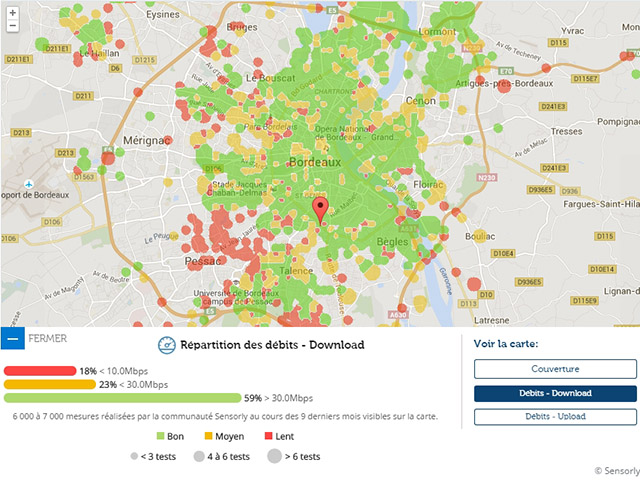Click the green Bon legend swatch
The height and width of the screenshot is (492, 640).
click(x=159, y=437)
